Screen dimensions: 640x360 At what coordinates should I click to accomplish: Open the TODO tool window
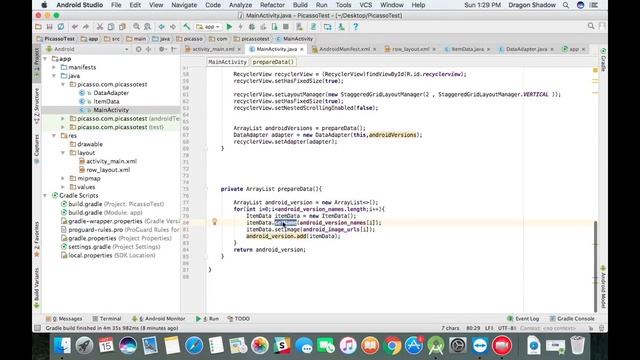239,319
